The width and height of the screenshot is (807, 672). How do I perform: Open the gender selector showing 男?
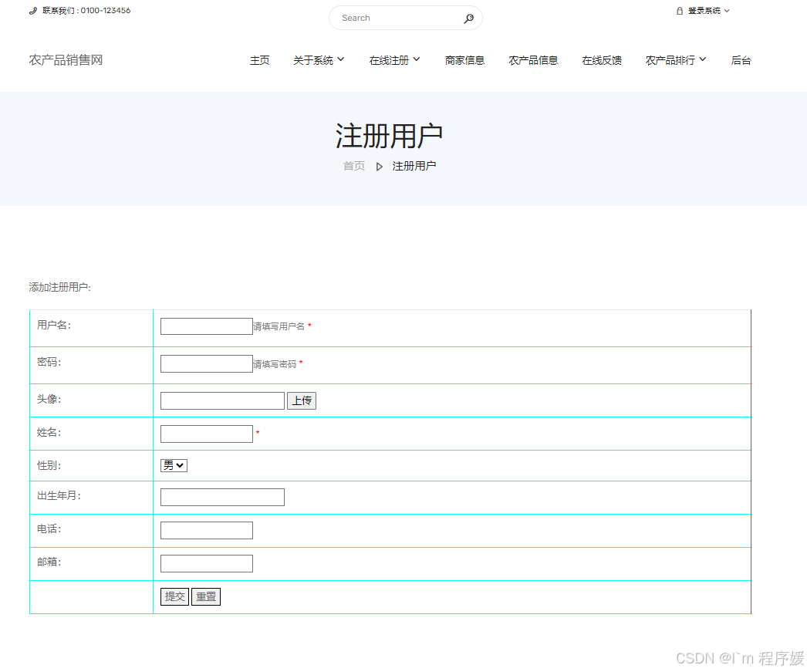tap(174, 465)
